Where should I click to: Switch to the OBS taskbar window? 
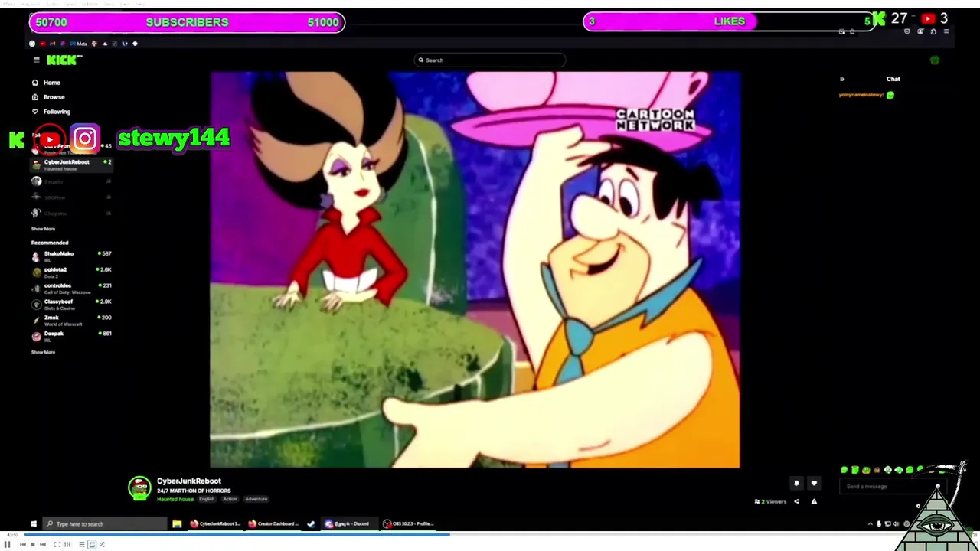click(408, 523)
